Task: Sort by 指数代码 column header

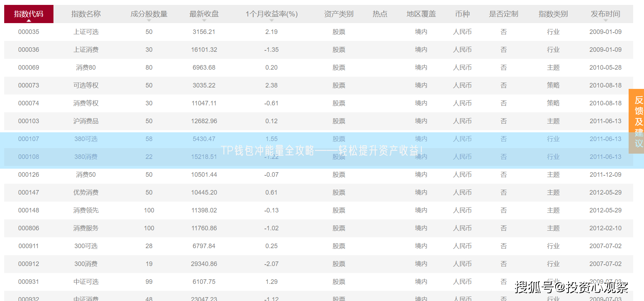Action: coord(29,14)
